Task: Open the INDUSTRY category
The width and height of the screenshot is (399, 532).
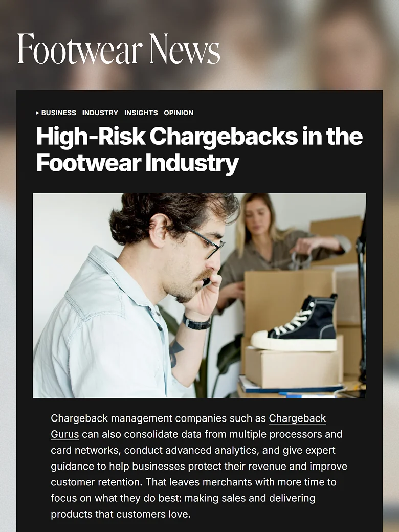Action: 100,113
